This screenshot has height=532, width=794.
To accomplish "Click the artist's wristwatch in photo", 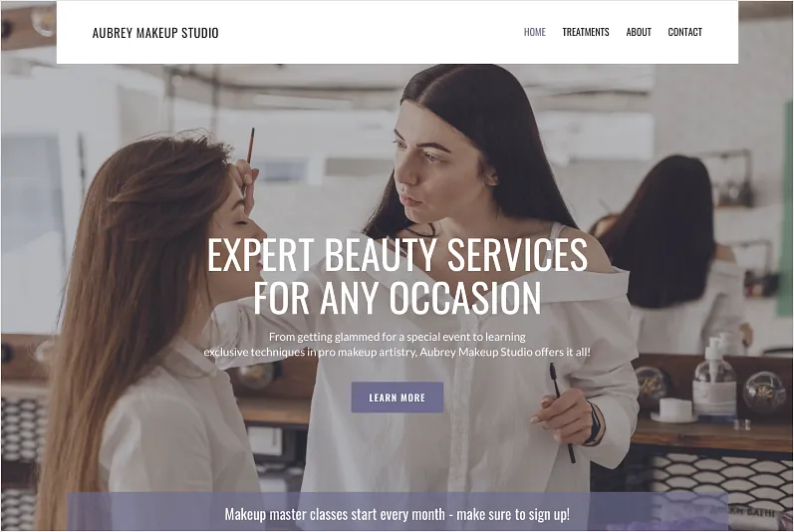I will click(x=595, y=424).
